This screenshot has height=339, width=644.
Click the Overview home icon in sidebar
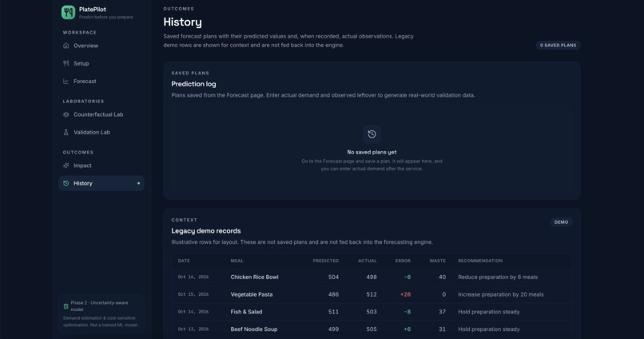[66, 46]
